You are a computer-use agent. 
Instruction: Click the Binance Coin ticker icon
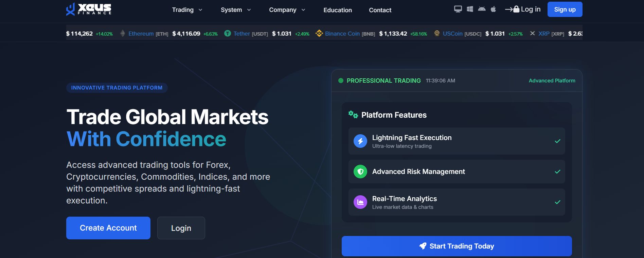pyautogui.click(x=319, y=34)
